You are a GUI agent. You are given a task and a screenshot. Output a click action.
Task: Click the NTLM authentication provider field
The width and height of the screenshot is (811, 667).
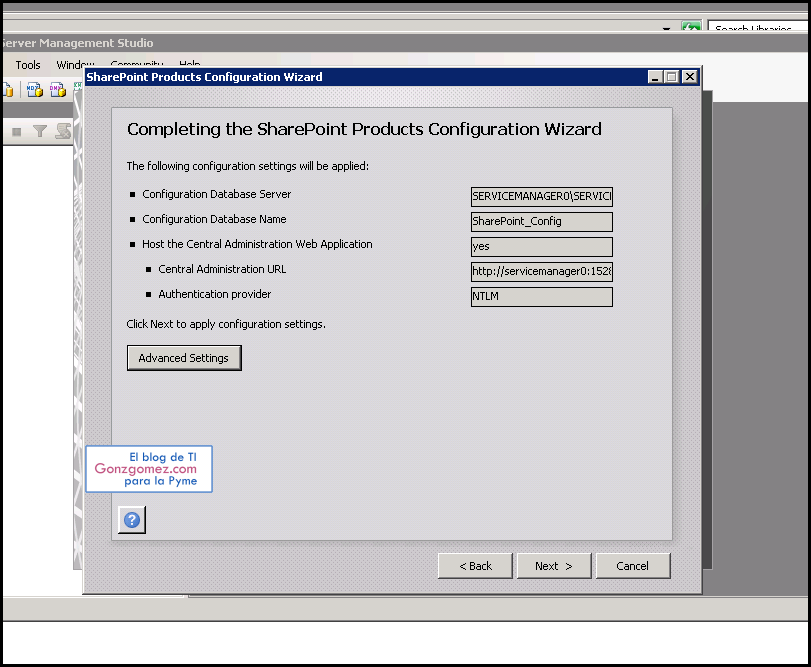coord(542,297)
